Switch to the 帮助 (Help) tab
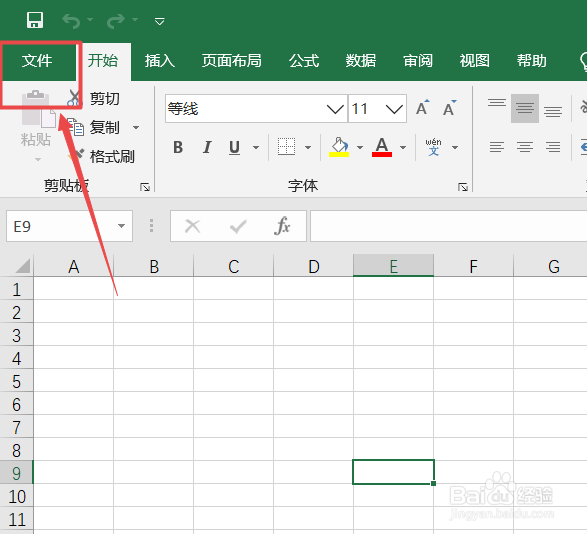The height and width of the screenshot is (534, 587). coord(532,61)
